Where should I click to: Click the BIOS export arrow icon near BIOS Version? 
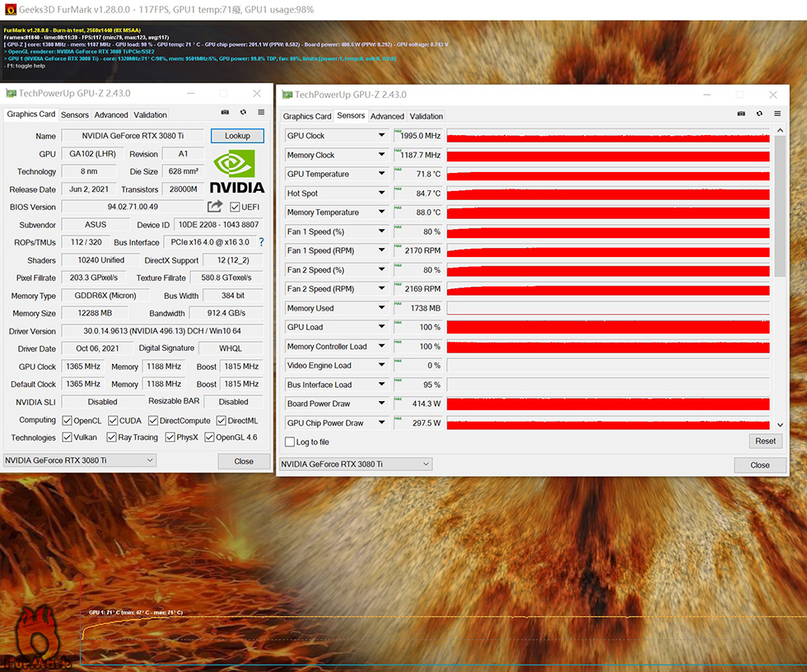[215, 206]
